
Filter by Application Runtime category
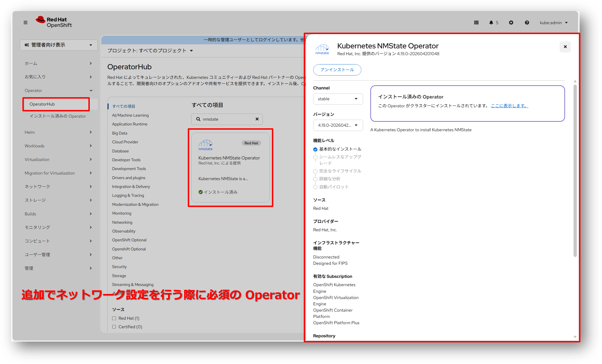tap(130, 124)
